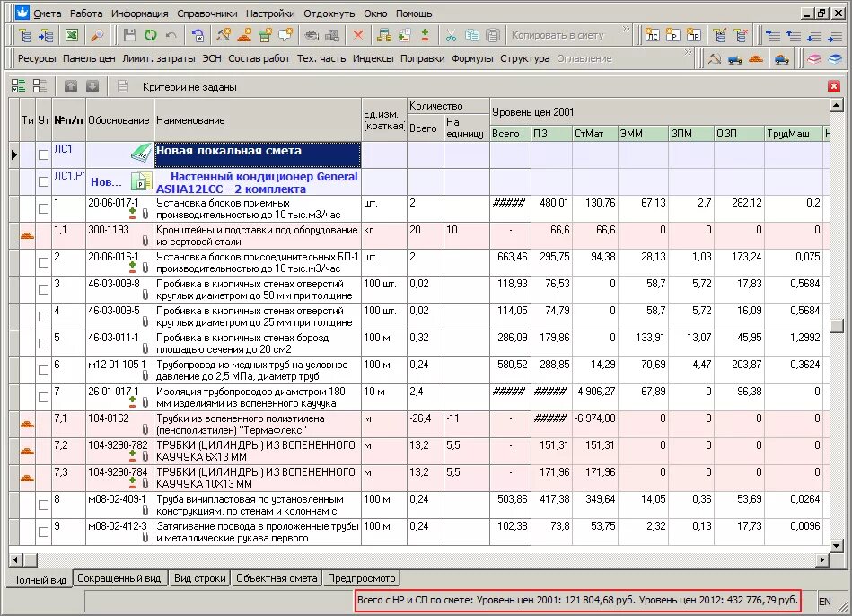Screen dimensions: 852x616
Task: Tick the checkbox for row ЛС1
Action: click(43, 154)
